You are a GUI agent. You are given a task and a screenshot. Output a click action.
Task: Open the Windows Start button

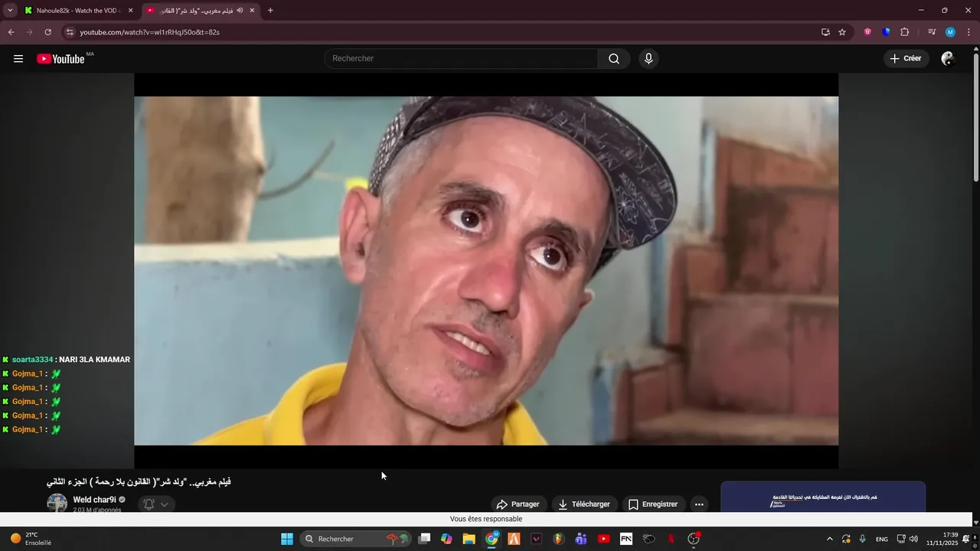pyautogui.click(x=287, y=539)
